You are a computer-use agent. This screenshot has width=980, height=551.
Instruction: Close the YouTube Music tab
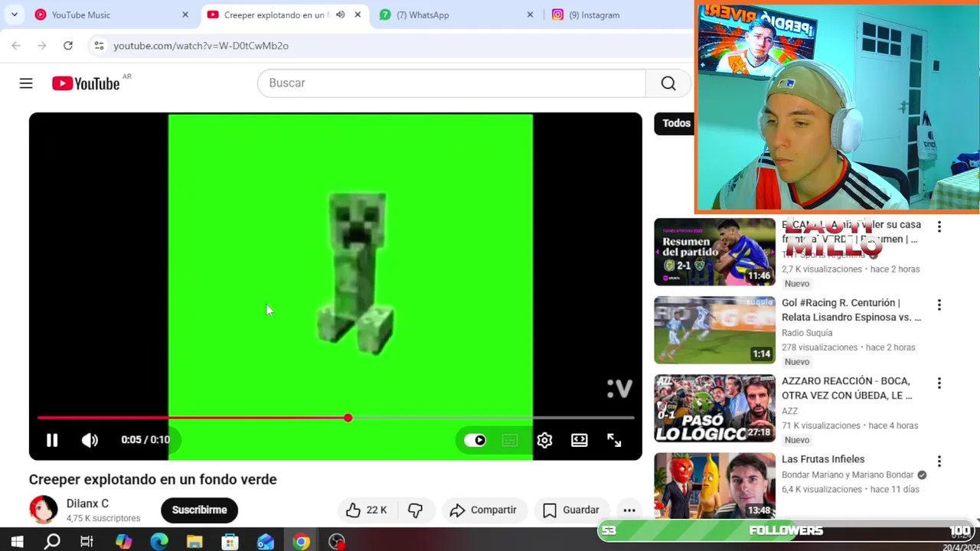click(x=185, y=15)
